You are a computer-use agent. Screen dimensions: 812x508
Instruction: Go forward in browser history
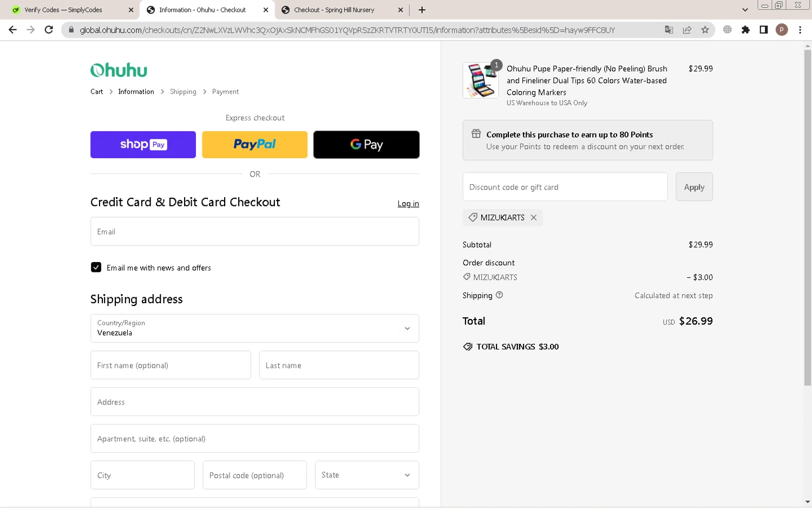[31, 30]
